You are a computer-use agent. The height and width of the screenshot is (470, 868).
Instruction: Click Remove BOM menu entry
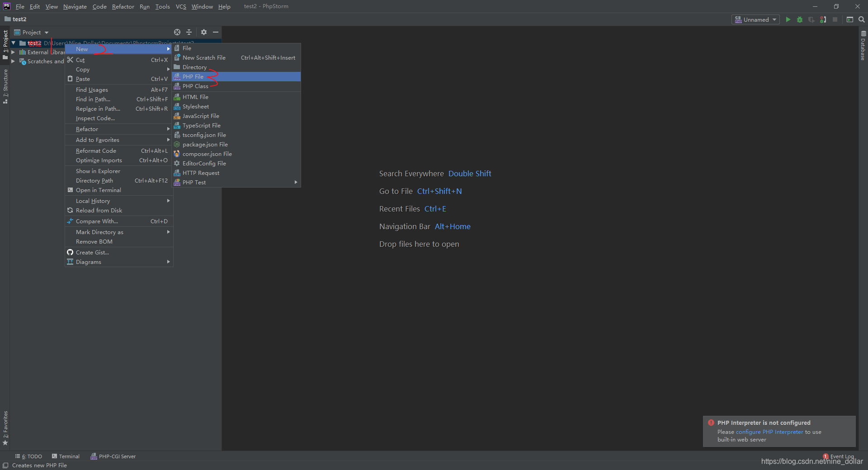pos(119,242)
